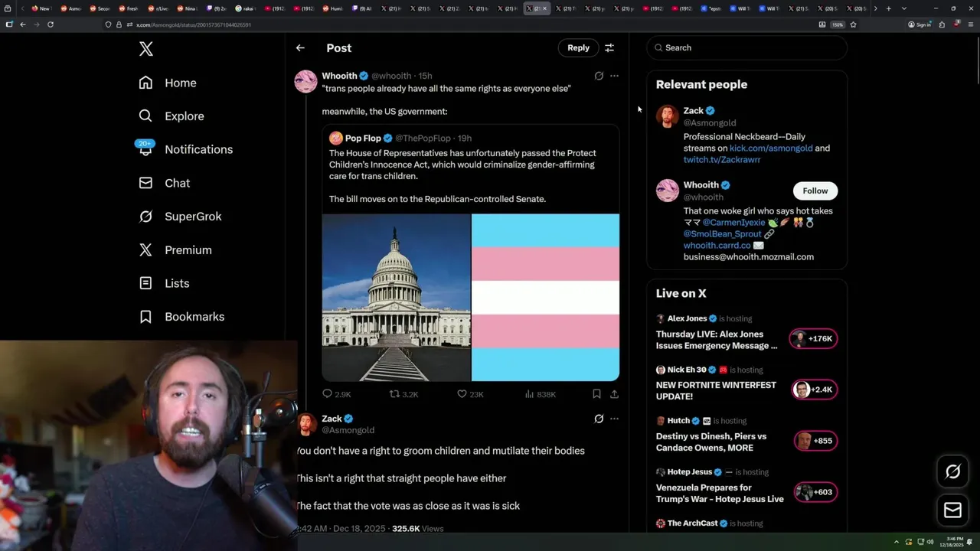Join Nick Eh 30 live with +2.4K

[814, 390]
